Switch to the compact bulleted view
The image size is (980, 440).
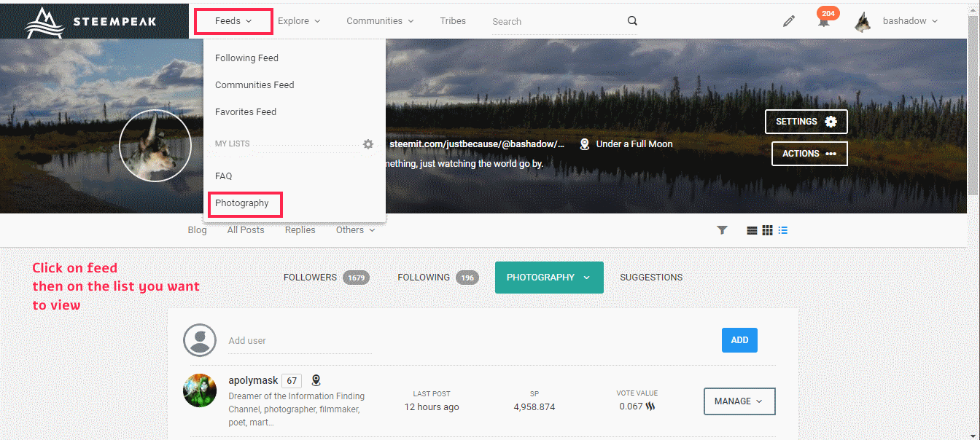783,230
